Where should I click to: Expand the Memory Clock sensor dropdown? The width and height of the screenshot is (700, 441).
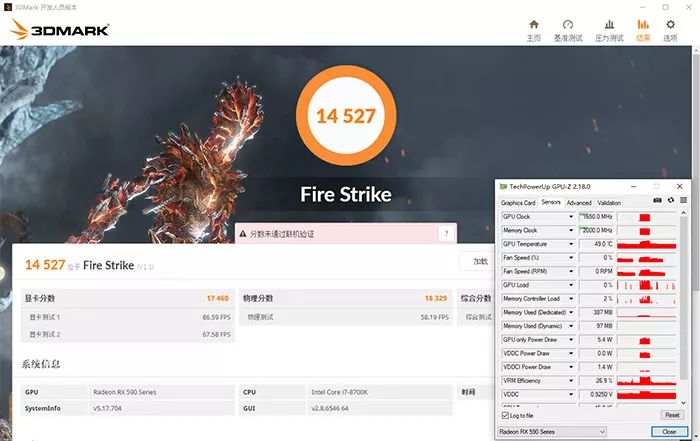pyautogui.click(x=571, y=230)
